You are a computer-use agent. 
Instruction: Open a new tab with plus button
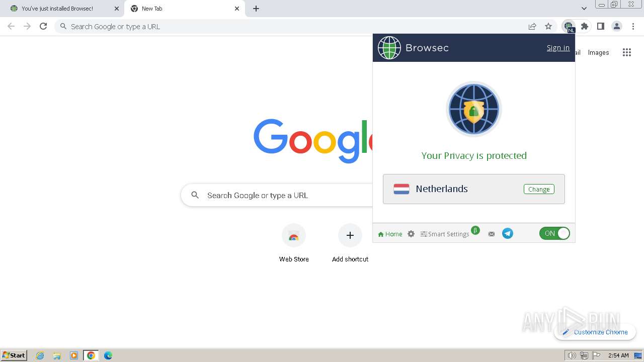(x=256, y=9)
